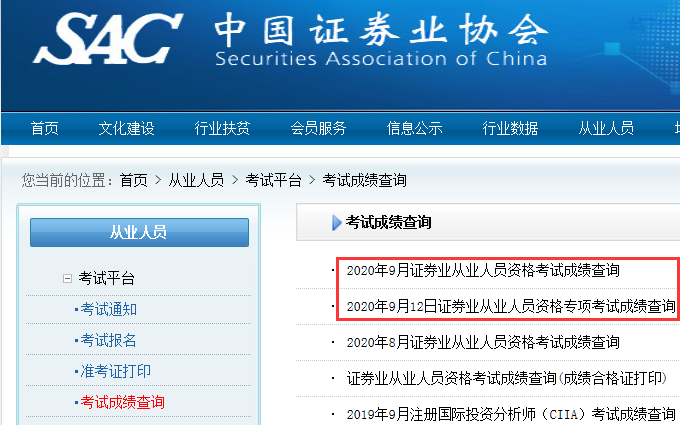Select 考试报名 in the sidebar
The height and width of the screenshot is (425, 680).
tap(109, 340)
